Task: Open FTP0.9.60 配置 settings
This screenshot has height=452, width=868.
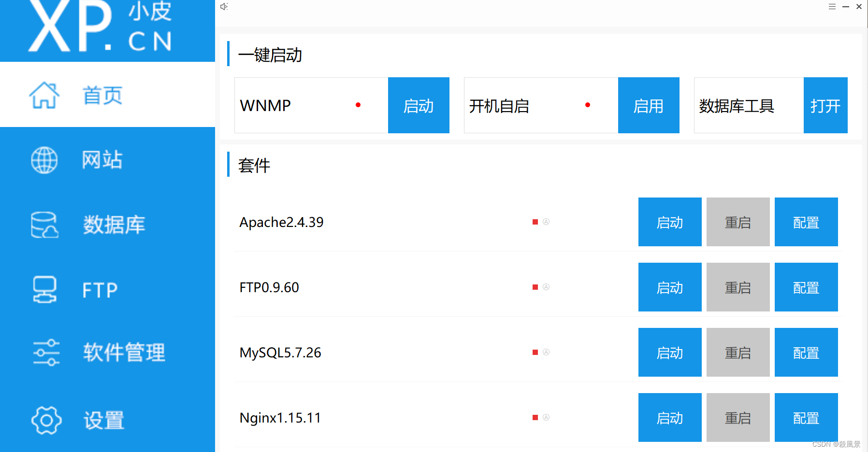Action: pos(806,287)
